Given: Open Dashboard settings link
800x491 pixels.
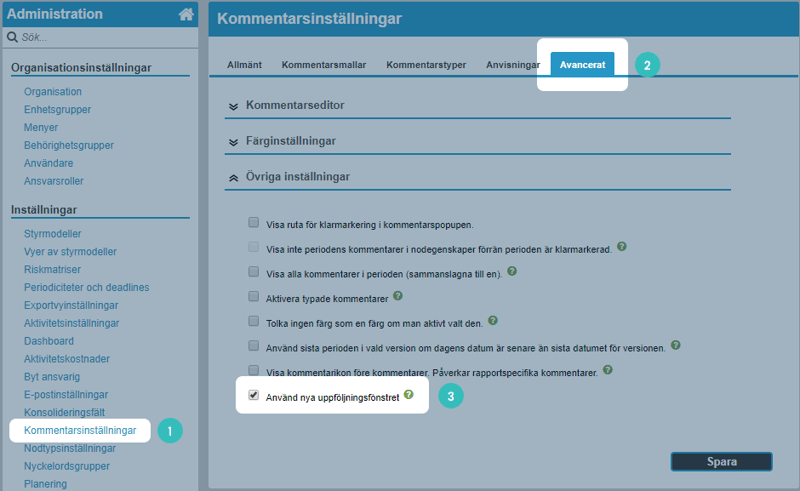Looking at the screenshot, I should tap(49, 341).
